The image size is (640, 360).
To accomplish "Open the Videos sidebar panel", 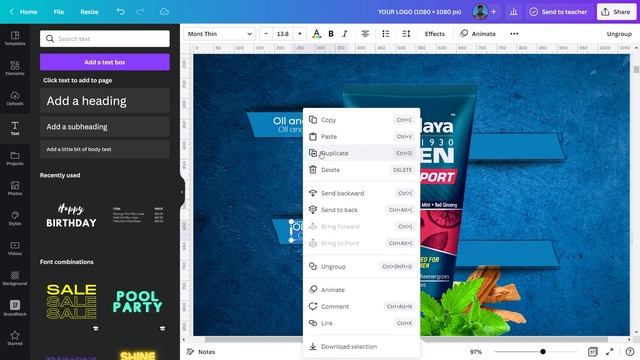I will pos(15,248).
